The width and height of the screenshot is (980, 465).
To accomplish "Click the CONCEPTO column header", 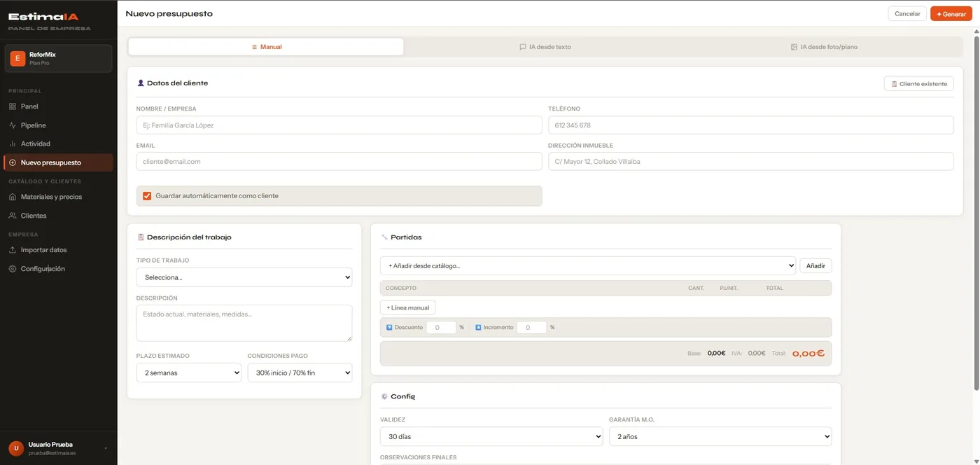I will pos(401,288).
